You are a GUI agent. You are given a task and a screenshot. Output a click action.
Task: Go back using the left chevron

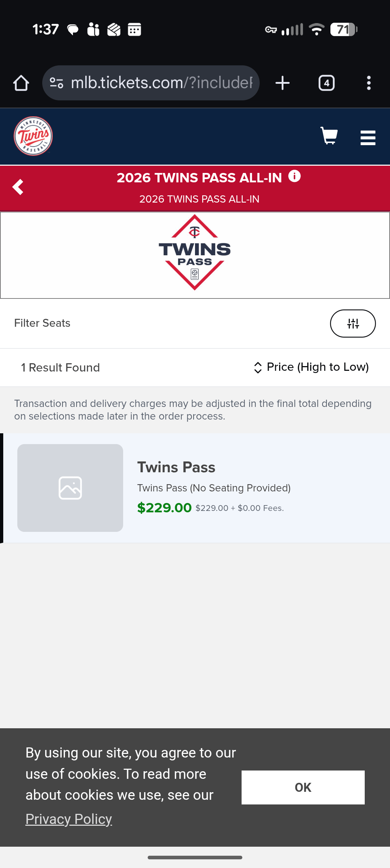(x=18, y=187)
